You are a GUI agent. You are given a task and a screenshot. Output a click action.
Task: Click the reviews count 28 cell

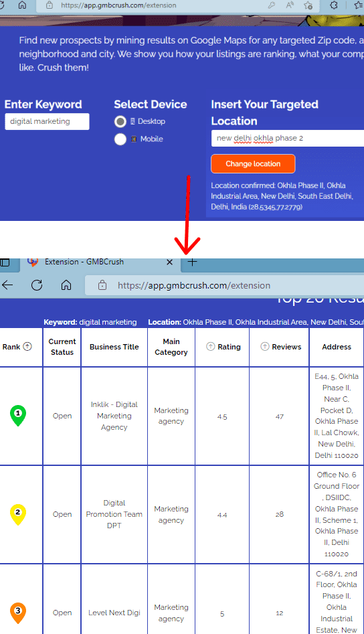coord(280,515)
